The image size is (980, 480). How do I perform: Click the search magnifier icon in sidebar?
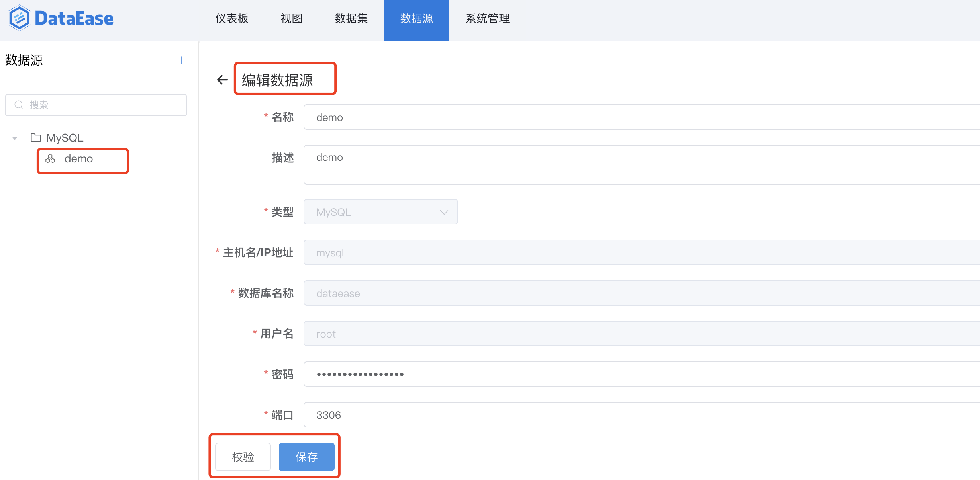coord(18,105)
